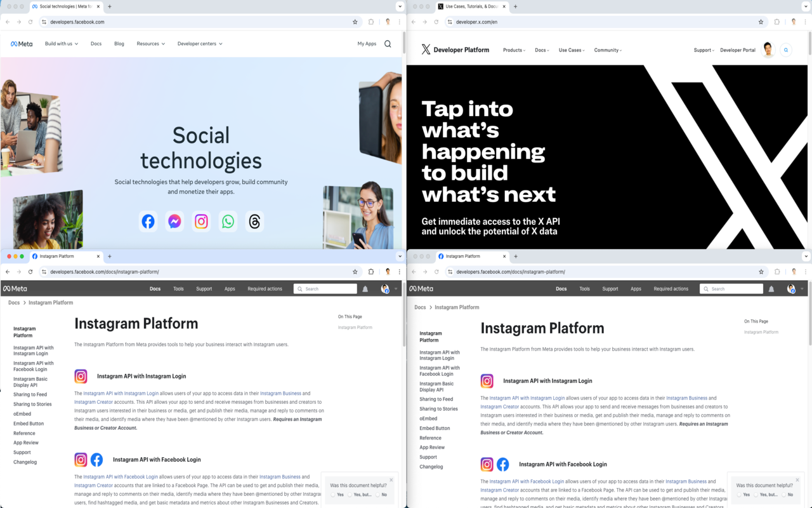Click the Meta logo in Social technologies window
This screenshot has width=812, height=508.
pyautogui.click(x=22, y=44)
